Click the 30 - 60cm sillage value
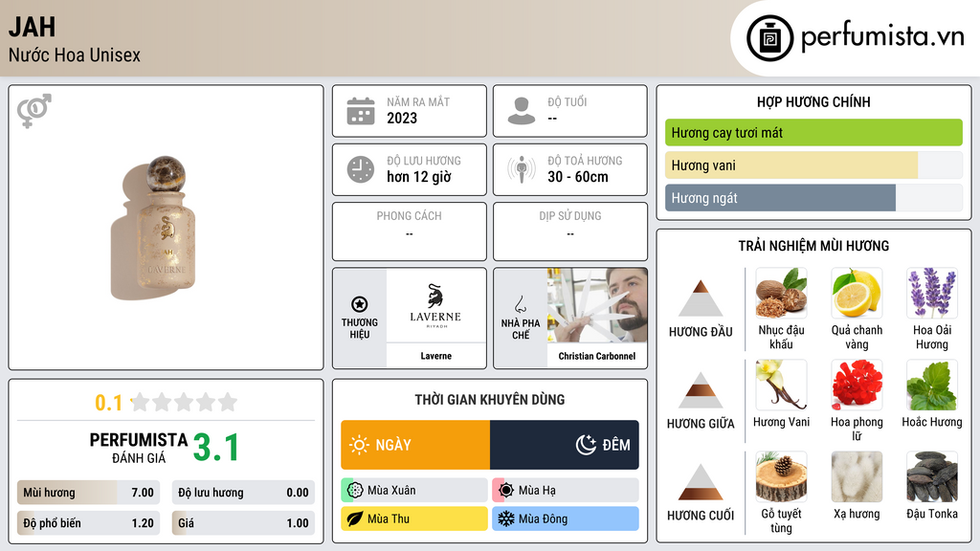The height and width of the screenshot is (551, 980). pyautogui.click(x=577, y=177)
